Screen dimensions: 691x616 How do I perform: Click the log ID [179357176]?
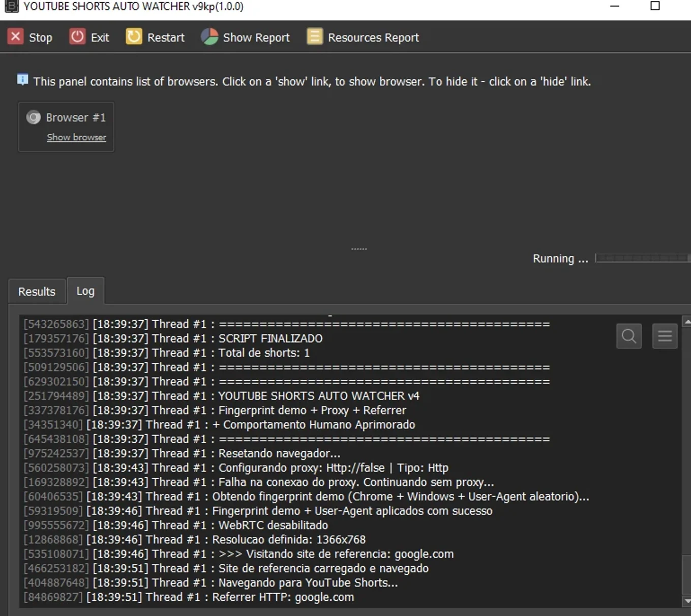(x=56, y=338)
